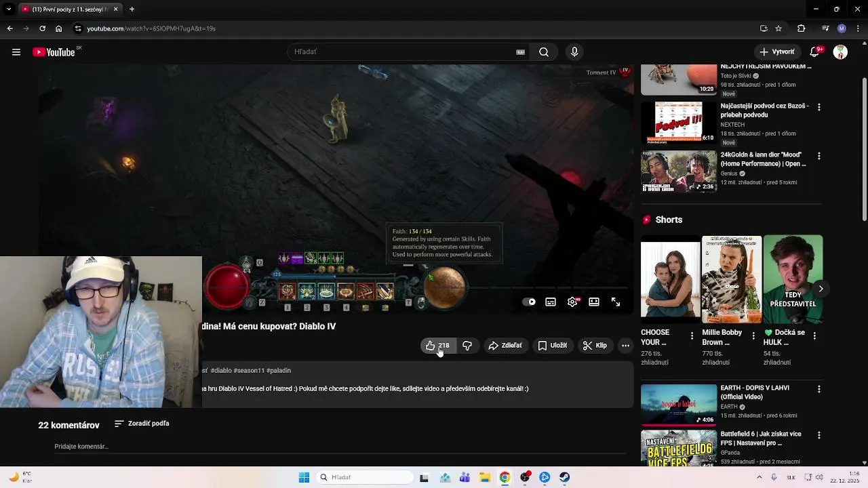The image size is (868, 488).
Task: Open Steam from the taskbar
Action: tap(564, 477)
